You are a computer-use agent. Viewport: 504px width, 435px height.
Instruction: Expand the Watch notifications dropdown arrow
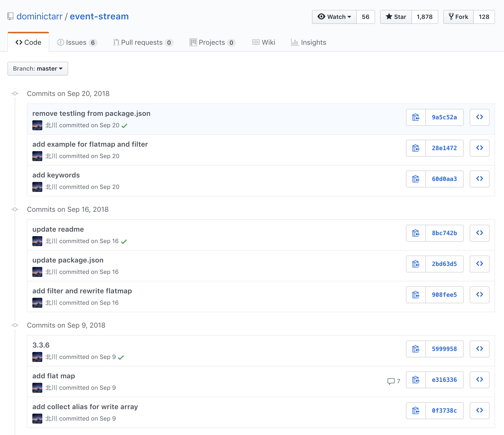pyautogui.click(x=349, y=17)
